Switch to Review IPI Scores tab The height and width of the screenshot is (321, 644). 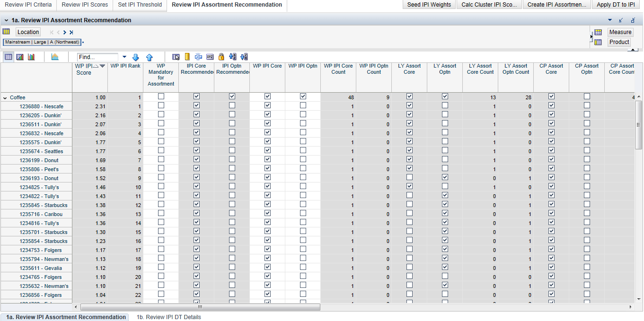[85, 5]
